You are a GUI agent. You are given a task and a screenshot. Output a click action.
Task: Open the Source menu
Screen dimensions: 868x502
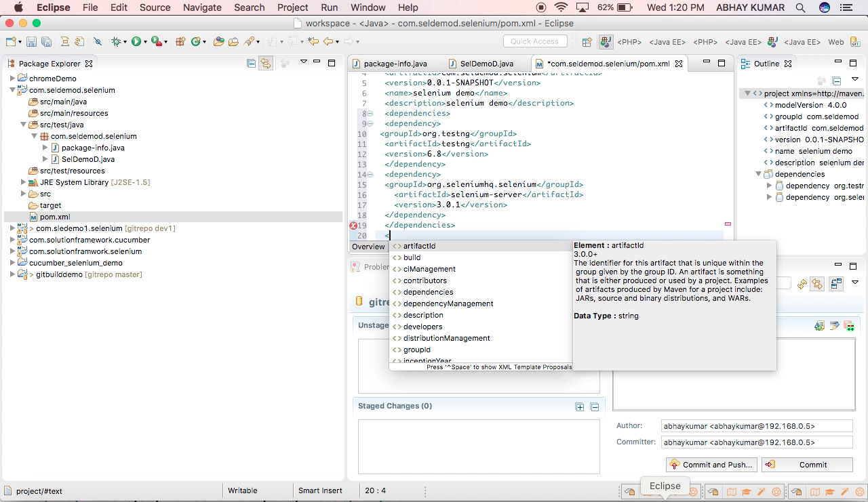pyautogui.click(x=155, y=7)
